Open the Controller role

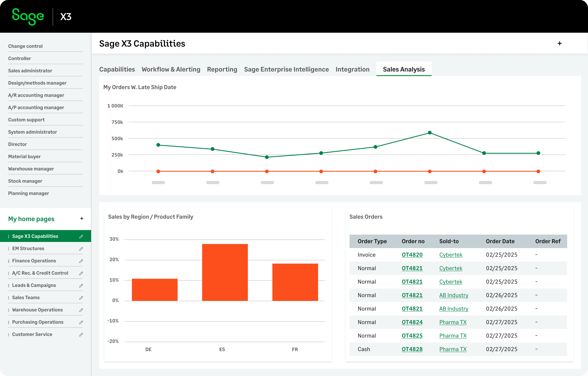[20, 58]
